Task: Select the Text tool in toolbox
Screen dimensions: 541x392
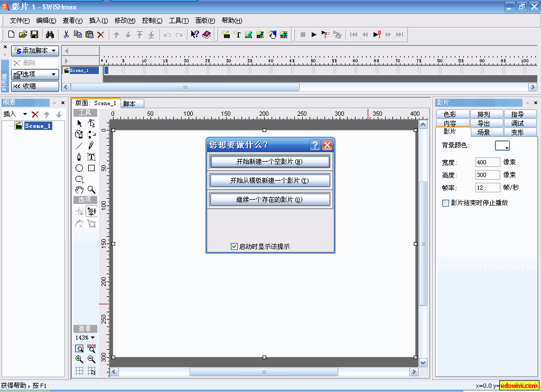Action: click(x=91, y=157)
